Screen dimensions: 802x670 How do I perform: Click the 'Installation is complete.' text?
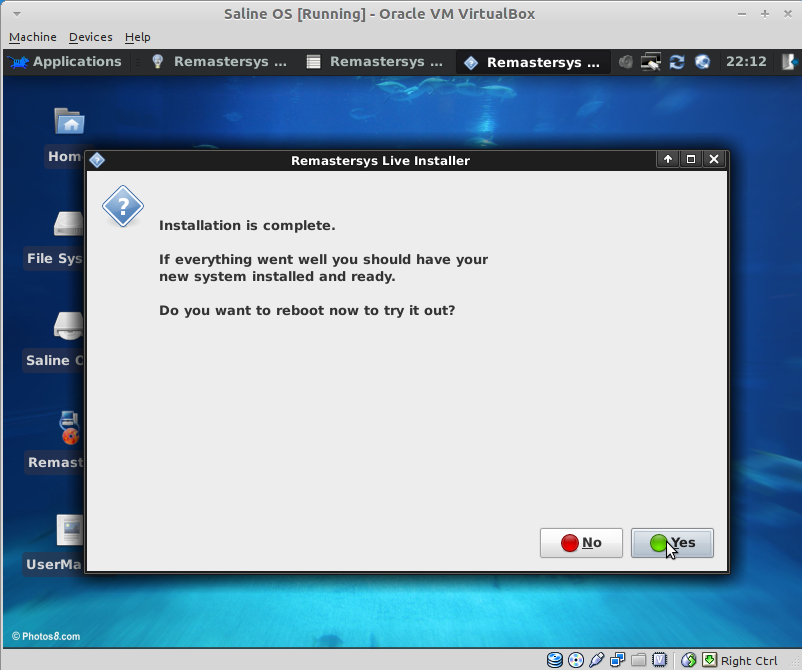[247, 226]
